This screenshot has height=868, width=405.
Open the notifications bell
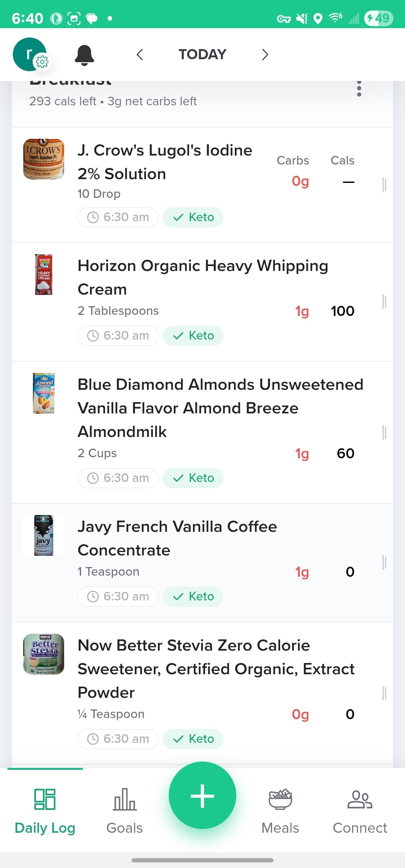[x=84, y=55]
